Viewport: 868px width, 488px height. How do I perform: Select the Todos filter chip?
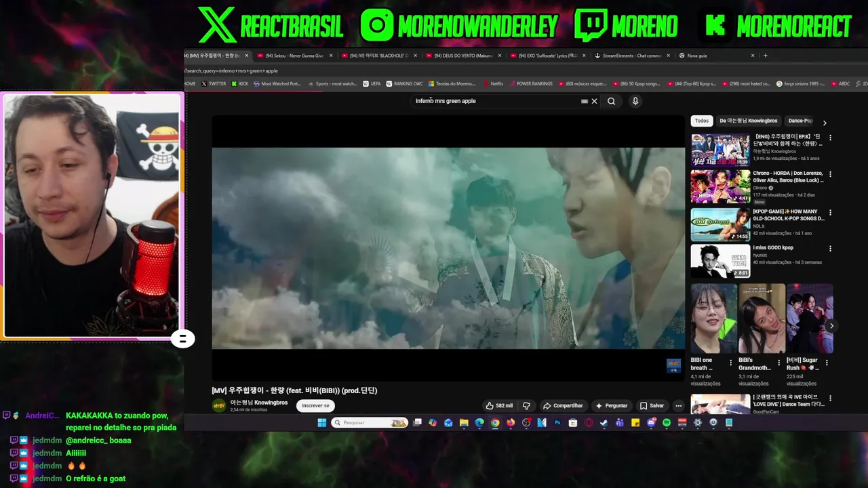point(702,121)
